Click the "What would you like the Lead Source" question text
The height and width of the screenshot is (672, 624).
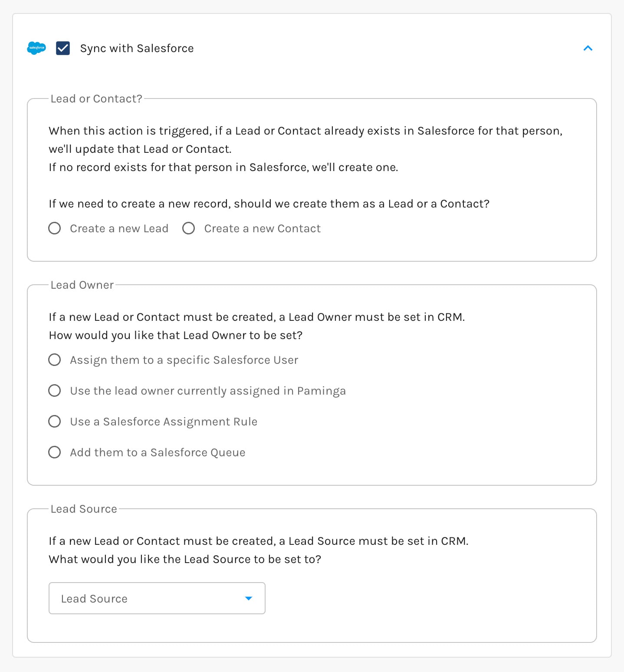click(x=185, y=559)
